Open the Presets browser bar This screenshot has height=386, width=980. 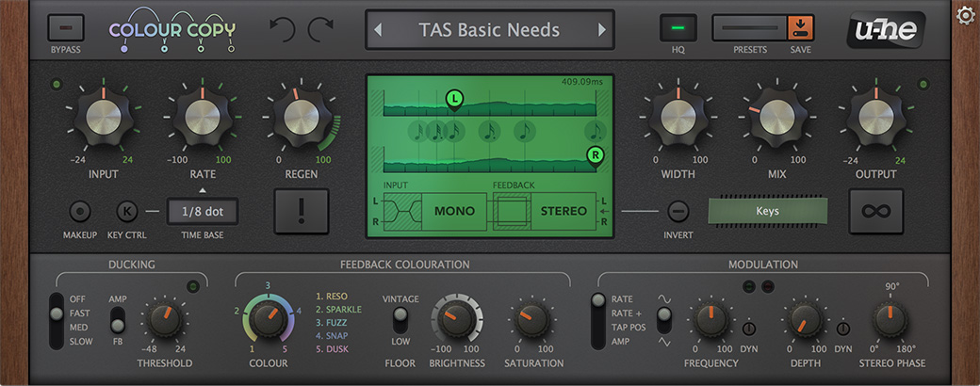[x=749, y=28]
